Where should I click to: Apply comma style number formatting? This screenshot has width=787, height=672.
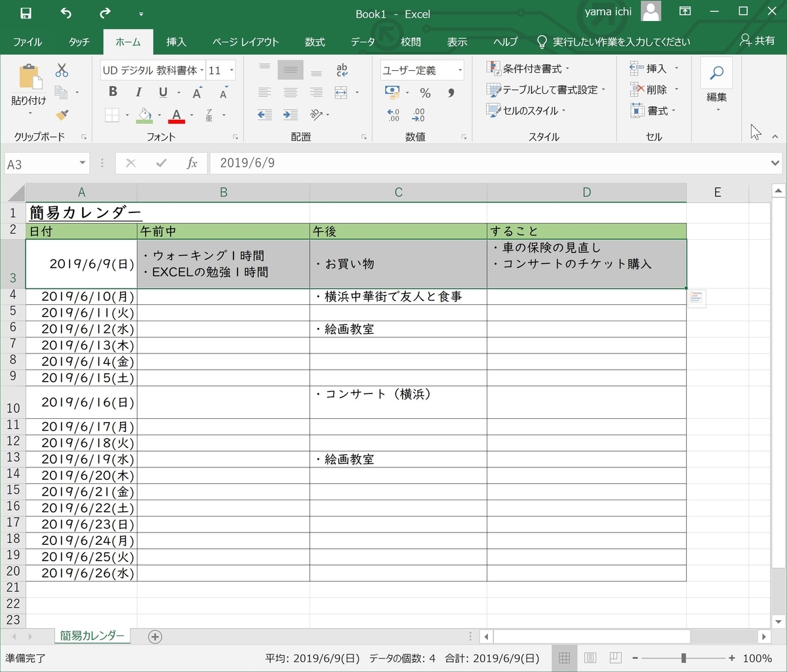[x=450, y=93]
